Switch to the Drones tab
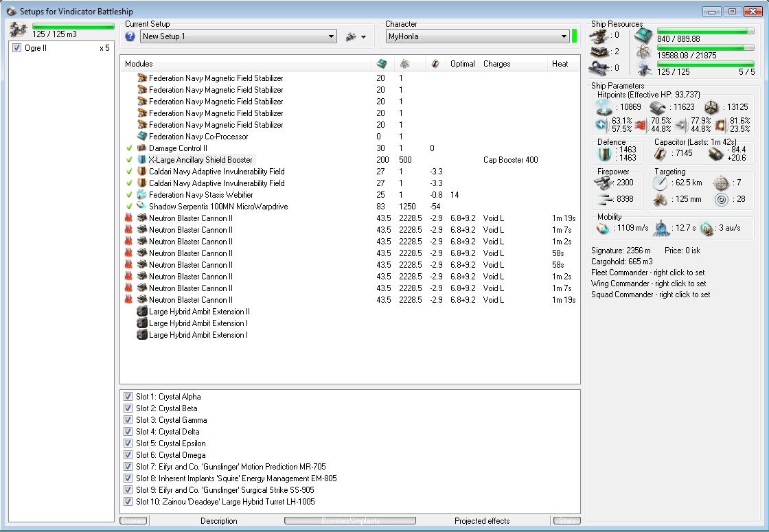 click(x=134, y=521)
